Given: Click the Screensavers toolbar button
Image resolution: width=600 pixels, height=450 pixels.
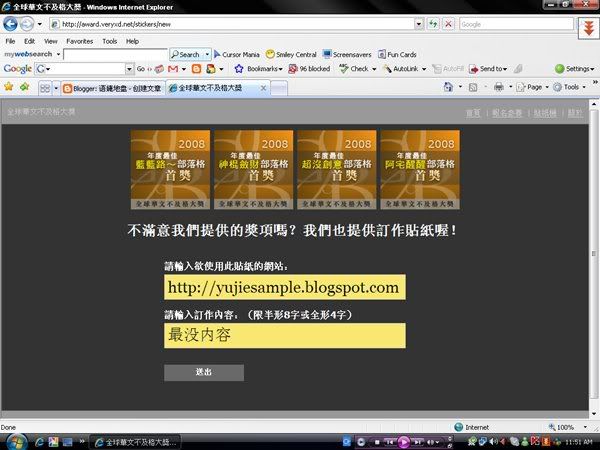Looking at the screenshot, I should click(351, 54).
